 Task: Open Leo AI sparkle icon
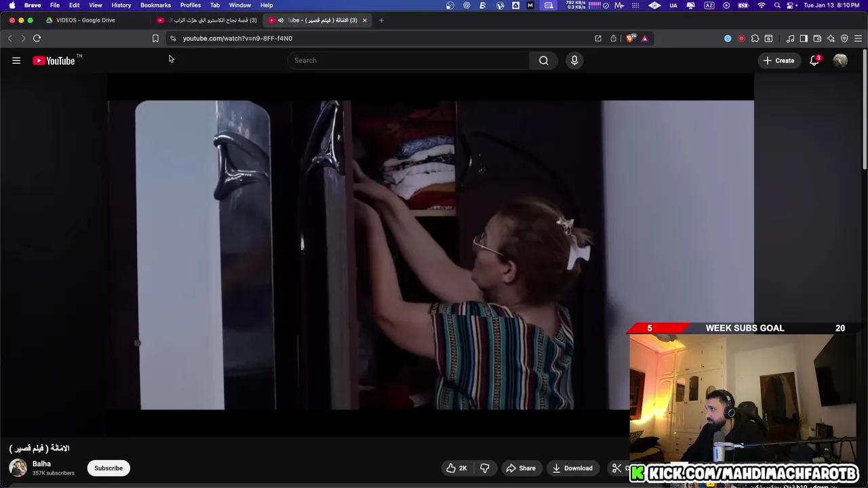(831, 39)
